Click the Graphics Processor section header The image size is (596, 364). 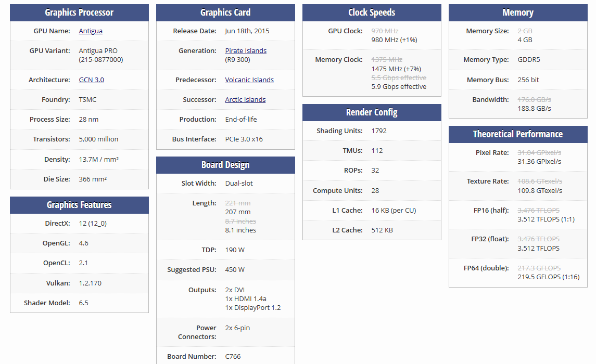(79, 12)
